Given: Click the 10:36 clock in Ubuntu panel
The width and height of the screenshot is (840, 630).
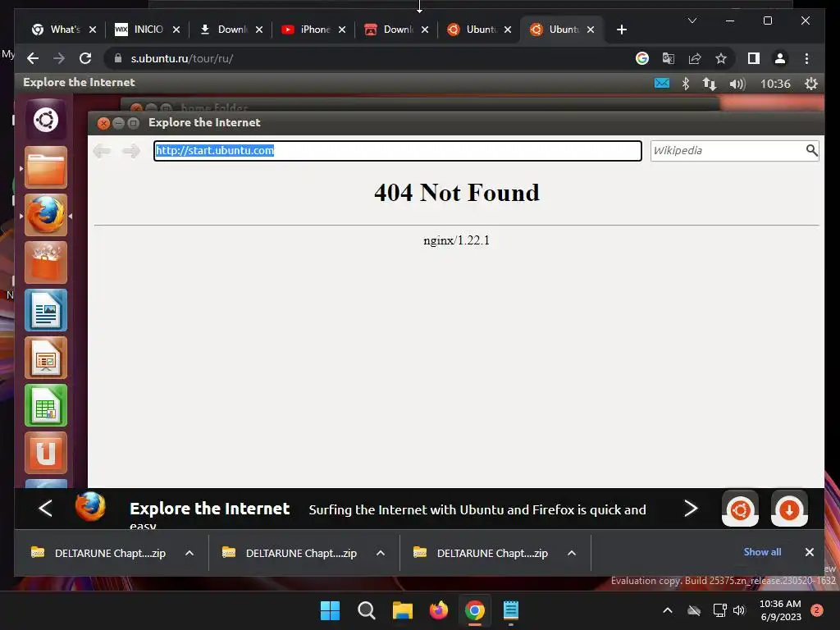Looking at the screenshot, I should pyautogui.click(x=775, y=84).
